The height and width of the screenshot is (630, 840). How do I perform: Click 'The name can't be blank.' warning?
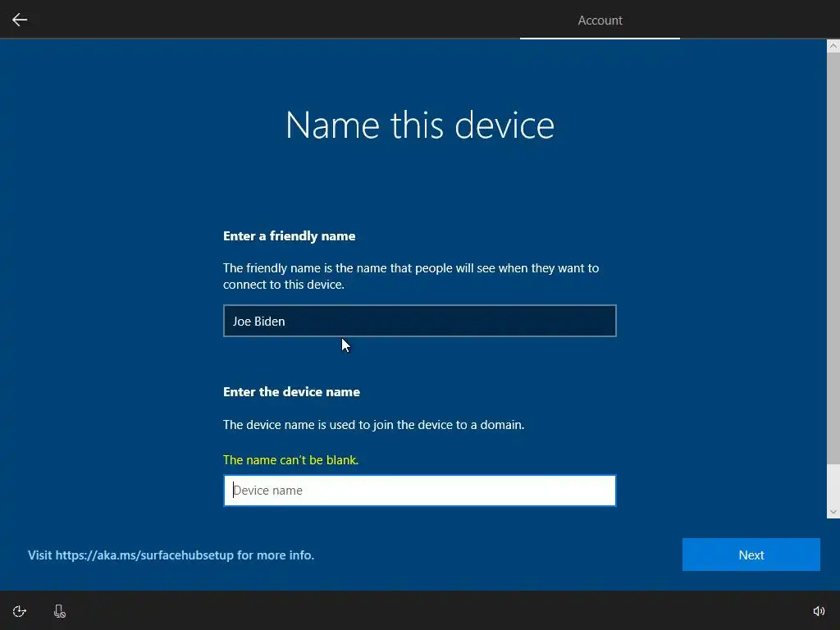tap(291, 460)
